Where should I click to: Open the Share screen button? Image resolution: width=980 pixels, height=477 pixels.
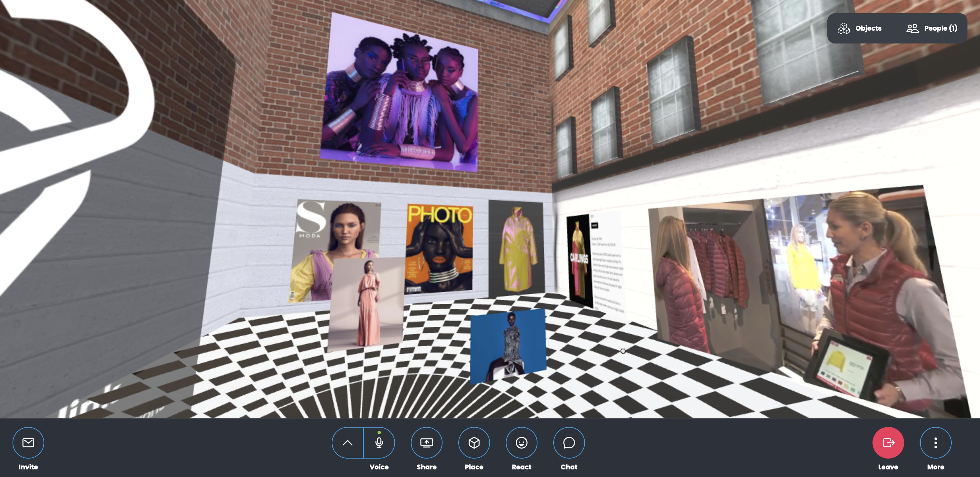point(426,443)
